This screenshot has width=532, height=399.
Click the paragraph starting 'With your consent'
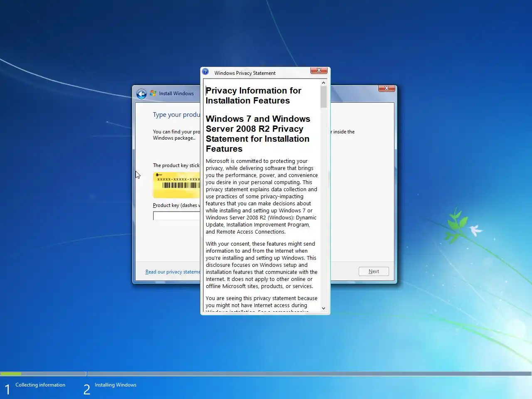262,265
